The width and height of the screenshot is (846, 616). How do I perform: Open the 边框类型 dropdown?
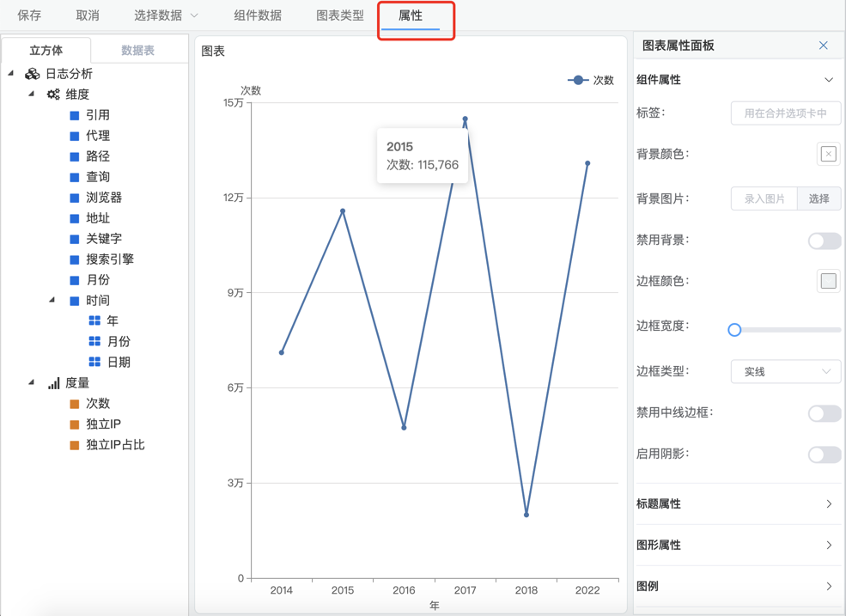click(x=785, y=372)
